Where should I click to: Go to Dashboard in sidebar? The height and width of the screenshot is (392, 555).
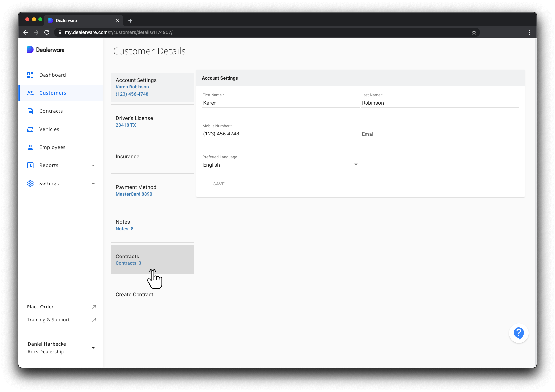[x=61, y=75]
